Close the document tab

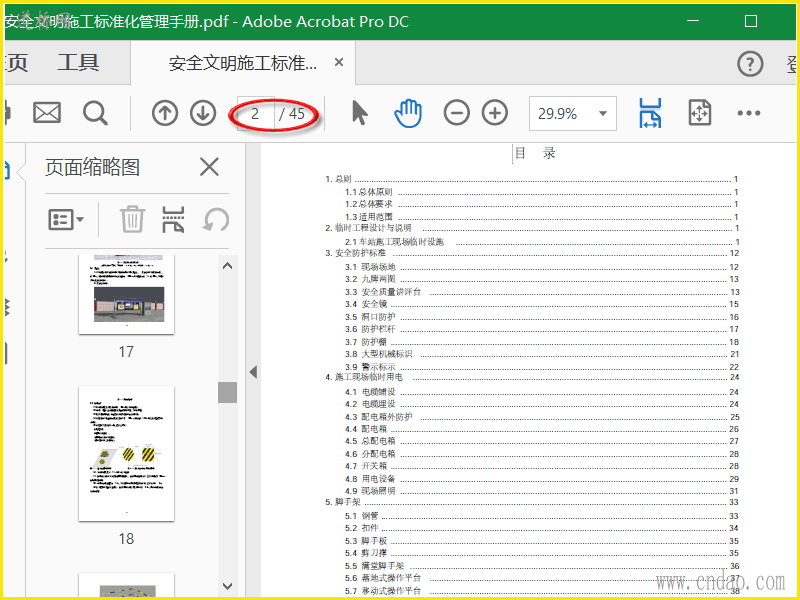click(x=339, y=62)
